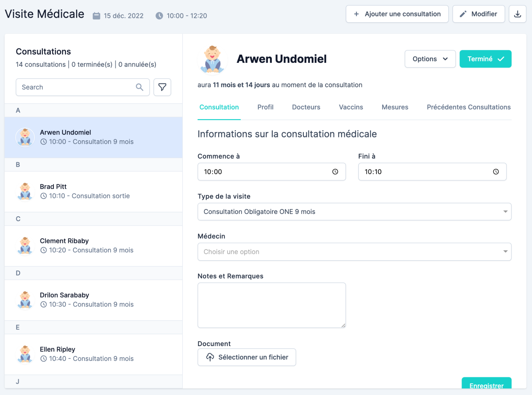Mark consultation as Terminé
Screen dimensions: 532x395
tap(485, 59)
